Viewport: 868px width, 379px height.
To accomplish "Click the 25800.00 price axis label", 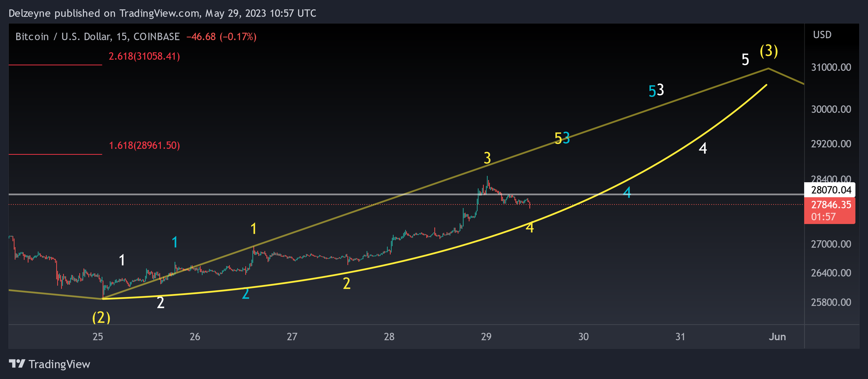I will 831,302.
